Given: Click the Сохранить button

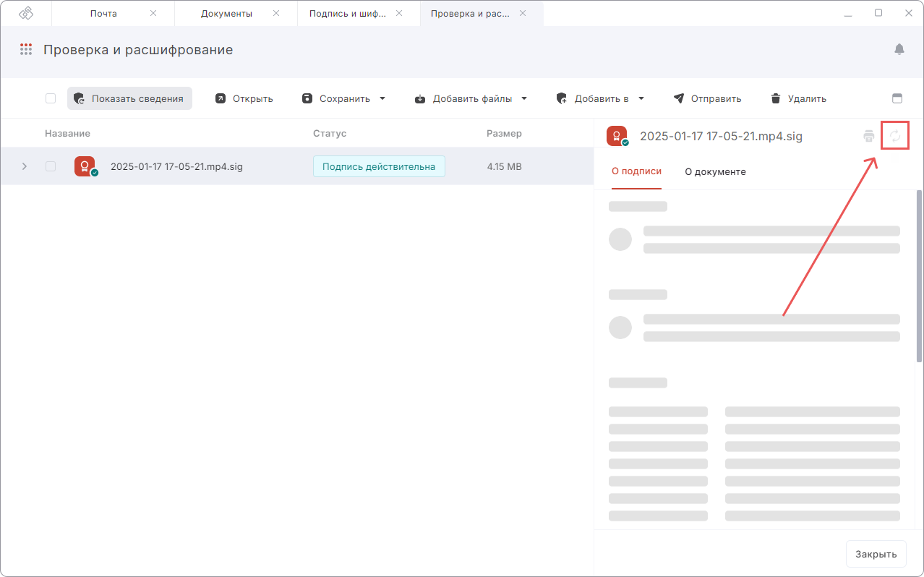Looking at the screenshot, I should pos(336,98).
